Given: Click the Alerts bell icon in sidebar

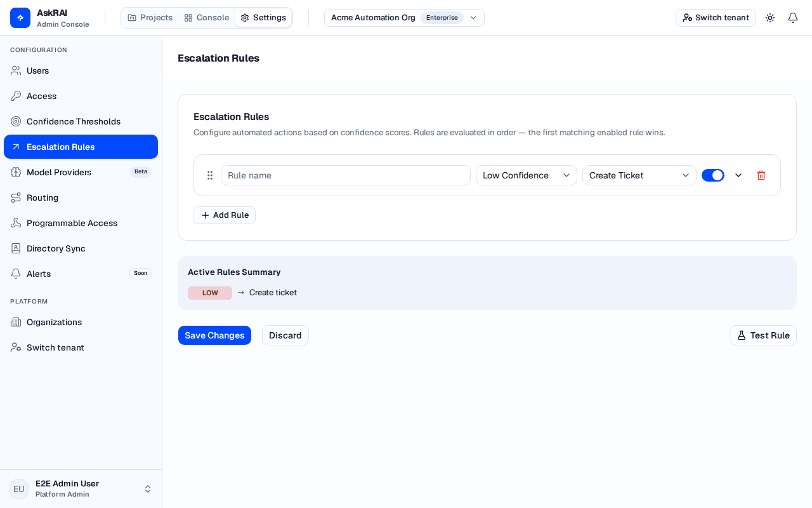Looking at the screenshot, I should pyautogui.click(x=16, y=274).
